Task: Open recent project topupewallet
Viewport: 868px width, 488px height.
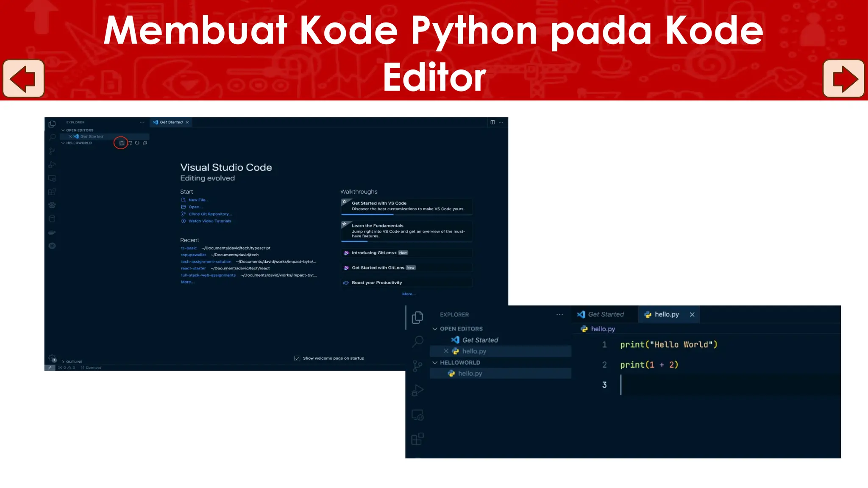Action: point(193,255)
